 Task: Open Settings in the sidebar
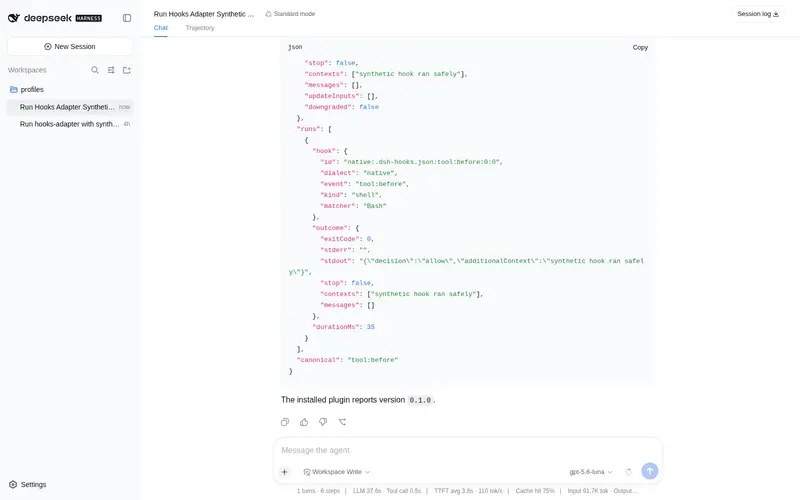click(28, 484)
